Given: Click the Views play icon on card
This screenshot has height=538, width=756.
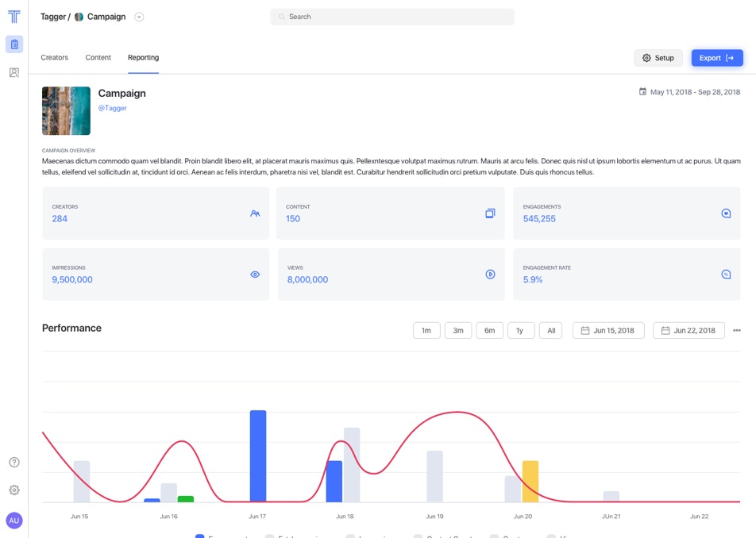Looking at the screenshot, I should 490,275.
